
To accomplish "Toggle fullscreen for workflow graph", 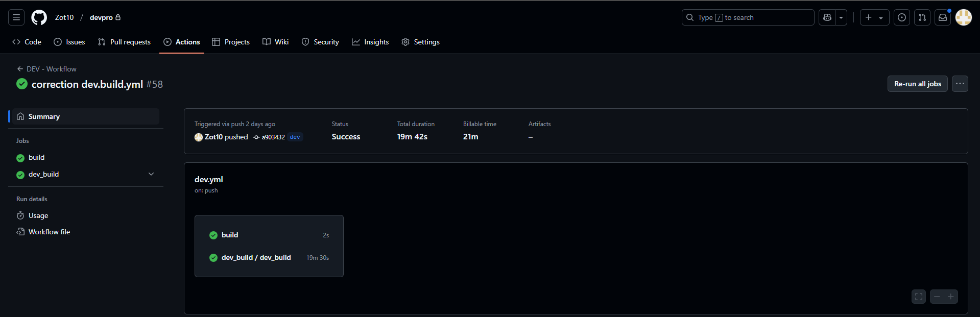I will (919, 297).
